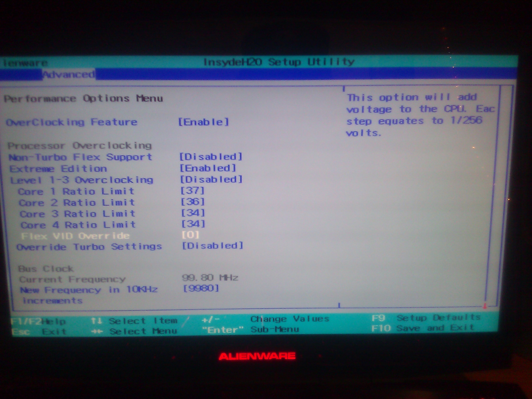
Task: Select Core 3 Ratio Limit label
Action: point(77,214)
